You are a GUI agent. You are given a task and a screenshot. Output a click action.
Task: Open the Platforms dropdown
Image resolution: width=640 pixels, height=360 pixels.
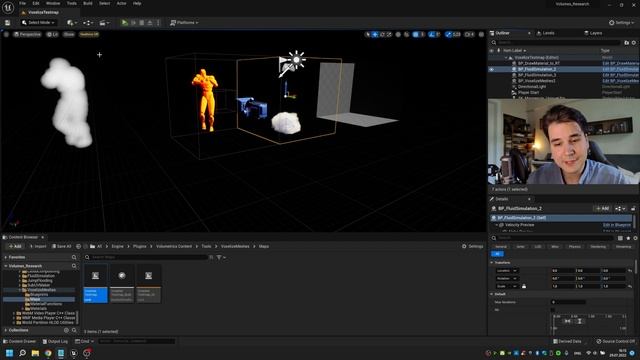click(184, 23)
